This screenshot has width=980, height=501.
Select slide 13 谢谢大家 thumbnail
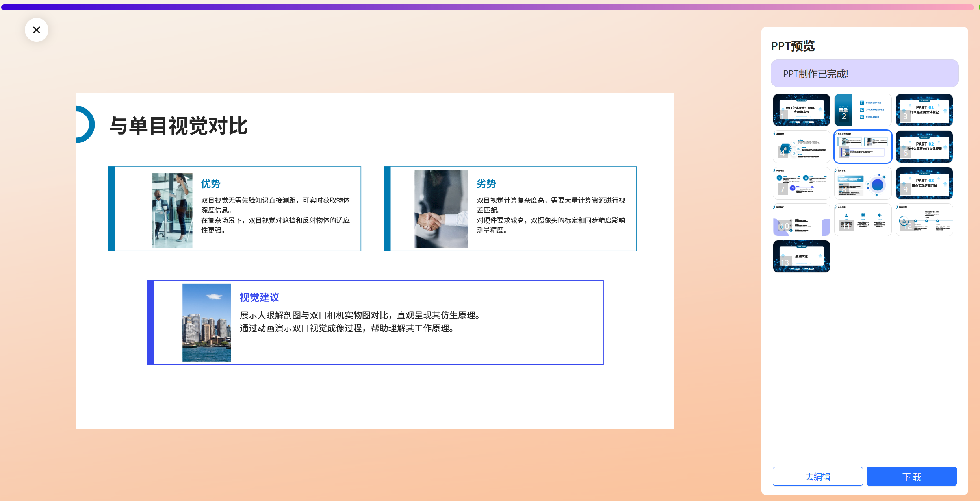coord(801,256)
